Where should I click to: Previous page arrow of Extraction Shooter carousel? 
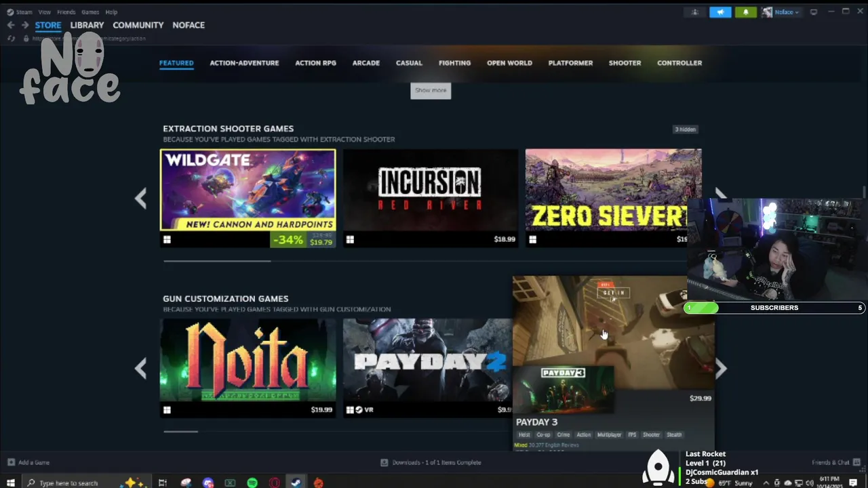[x=140, y=198]
